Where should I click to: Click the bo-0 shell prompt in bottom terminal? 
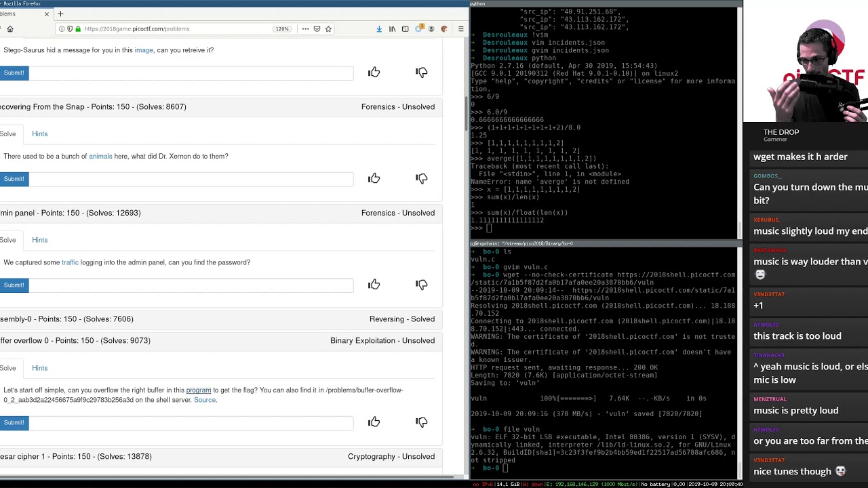(x=491, y=468)
